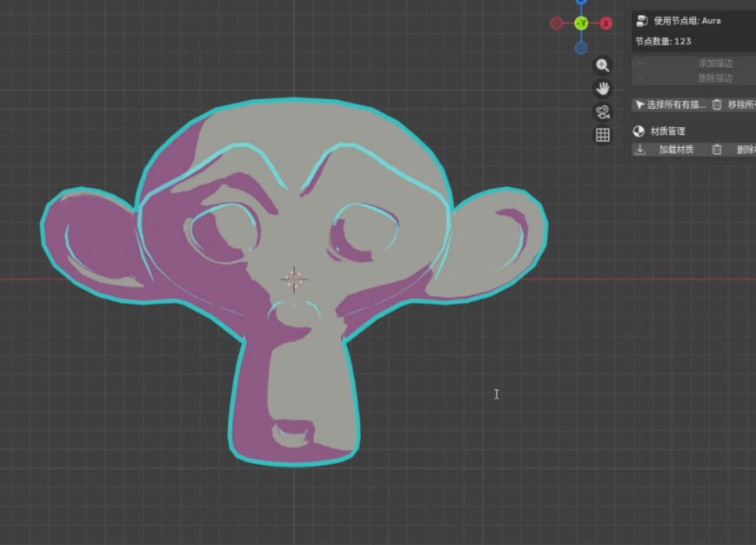Viewport: 756px width, 545px height.
Task: Click the 选择所有有描... button
Action: point(670,104)
